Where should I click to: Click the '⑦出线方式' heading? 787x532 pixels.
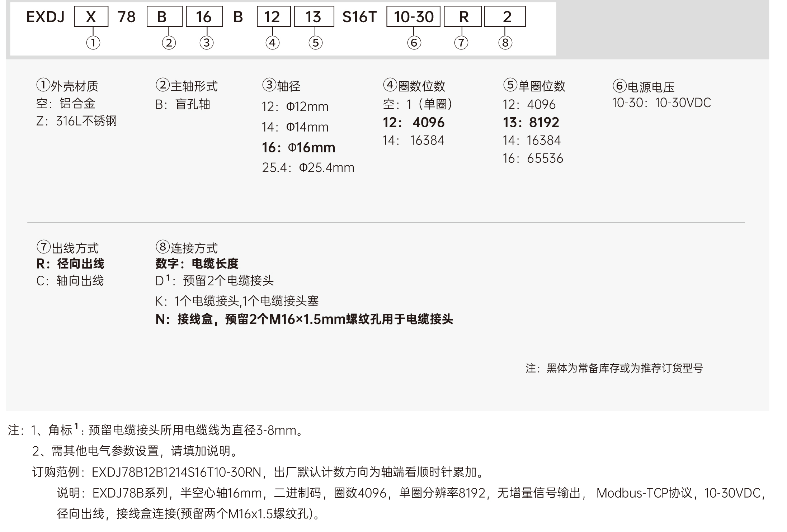67,247
